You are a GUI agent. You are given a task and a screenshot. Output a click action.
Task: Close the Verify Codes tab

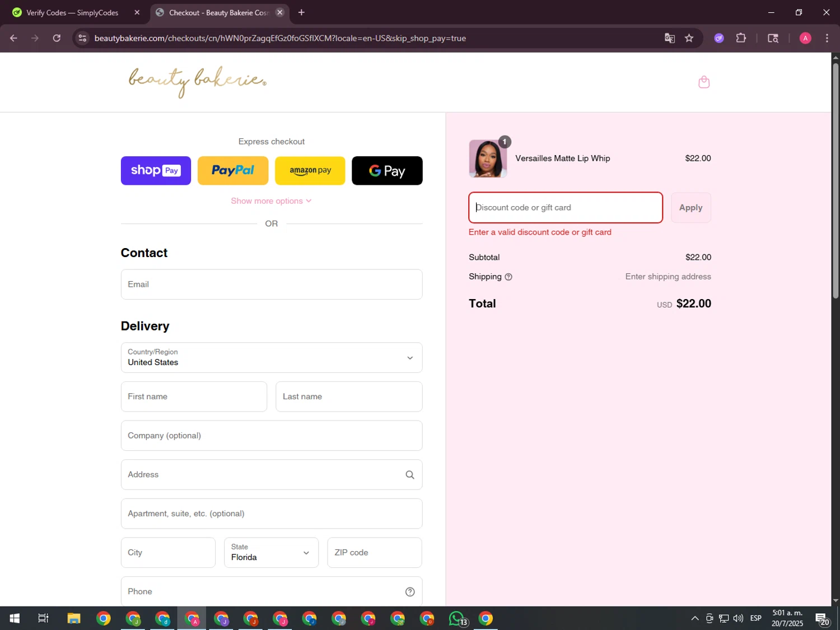(137, 12)
